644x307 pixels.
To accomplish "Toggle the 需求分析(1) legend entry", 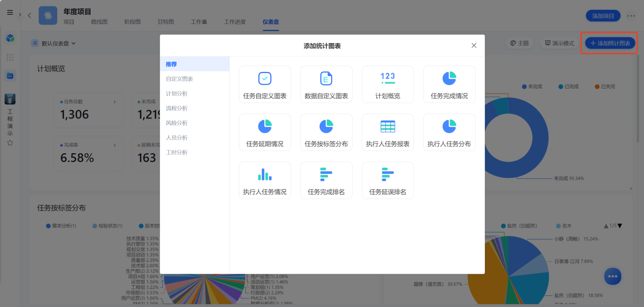I will pos(61,226).
